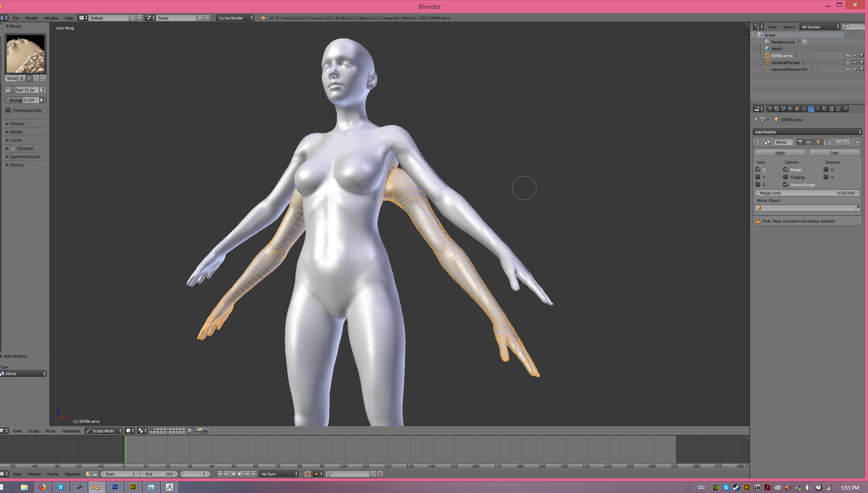The width and height of the screenshot is (868, 493).
Task: Switch to the Material properties tab
Action: click(825, 109)
